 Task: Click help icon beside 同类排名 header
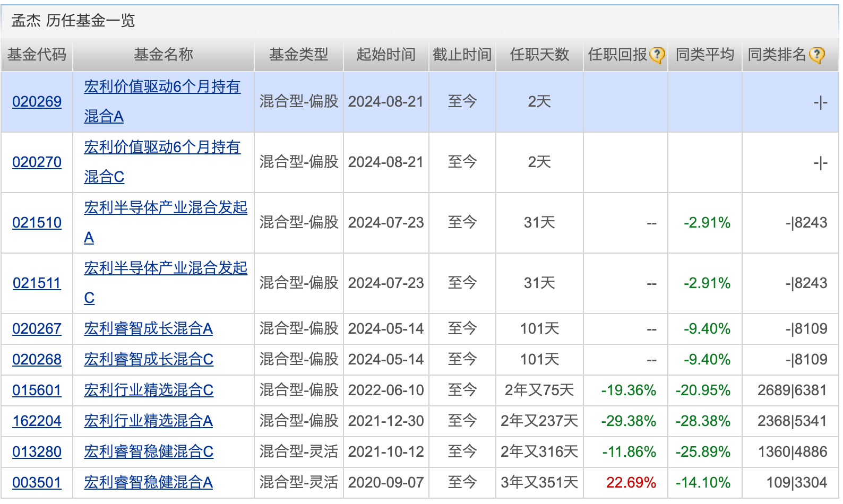coord(817,55)
